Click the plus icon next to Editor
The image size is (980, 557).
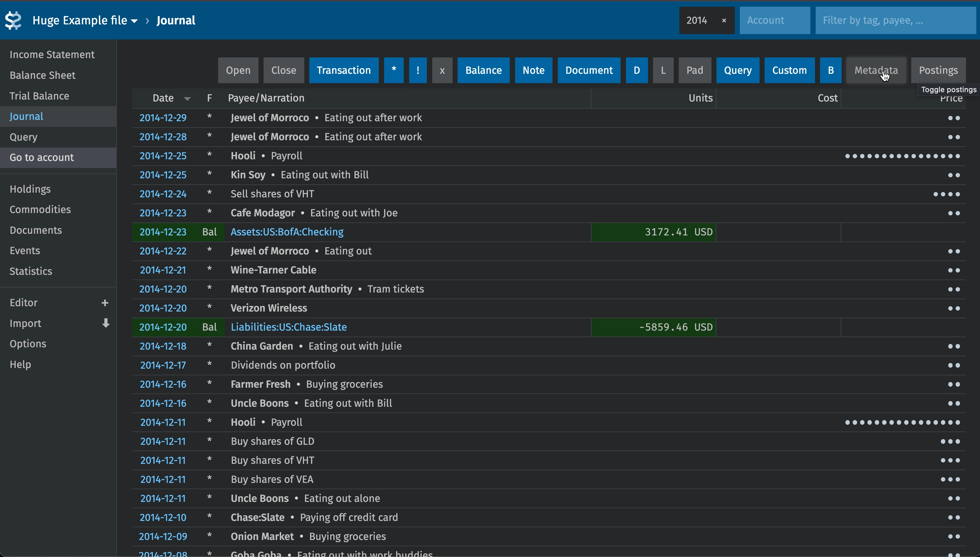(x=105, y=303)
